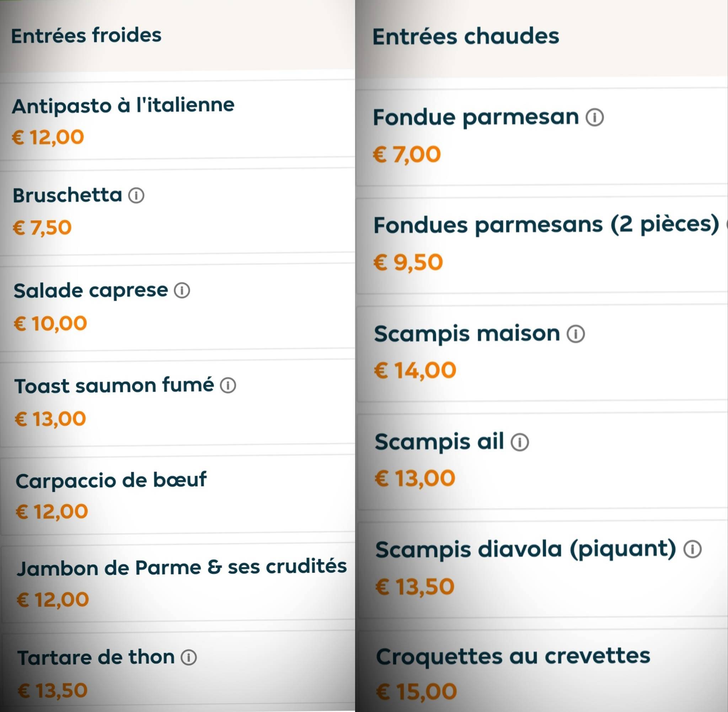Open info for Toast saumon fumé

(x=229, y=386)
